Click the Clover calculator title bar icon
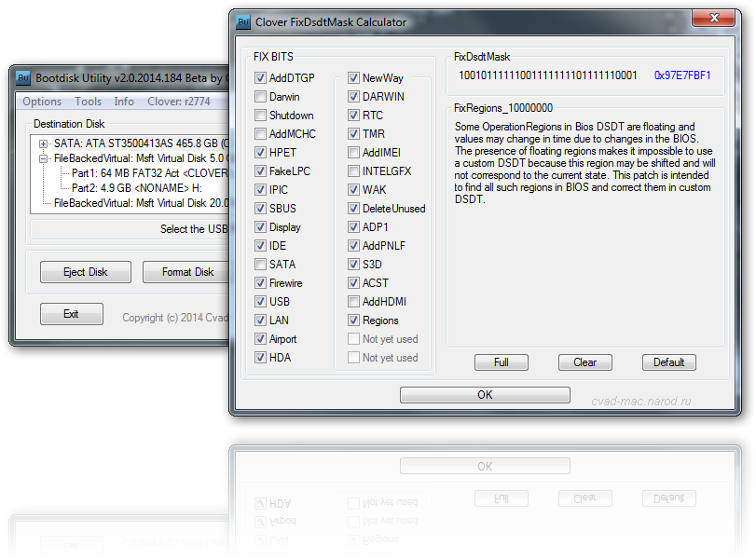Screen dimensions: 756x559 243,22
